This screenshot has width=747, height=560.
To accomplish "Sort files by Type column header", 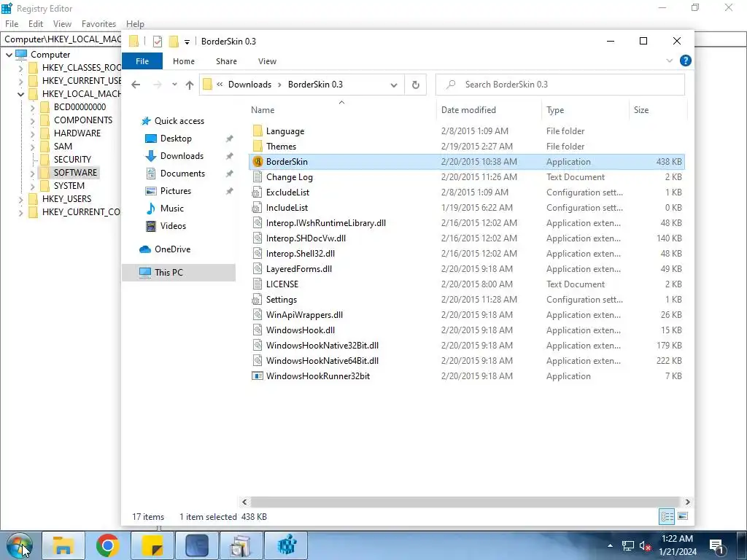I will [x=585, y=110].
